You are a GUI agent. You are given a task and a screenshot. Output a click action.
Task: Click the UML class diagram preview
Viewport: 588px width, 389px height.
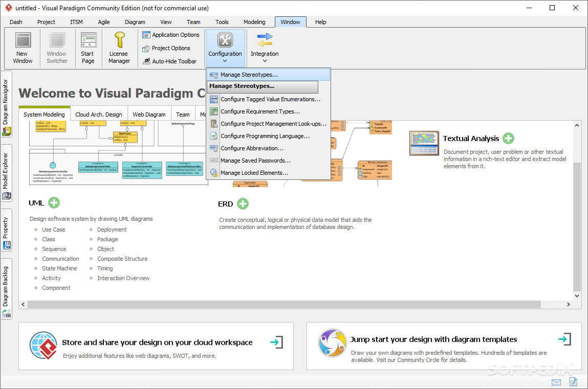(119, 153)
